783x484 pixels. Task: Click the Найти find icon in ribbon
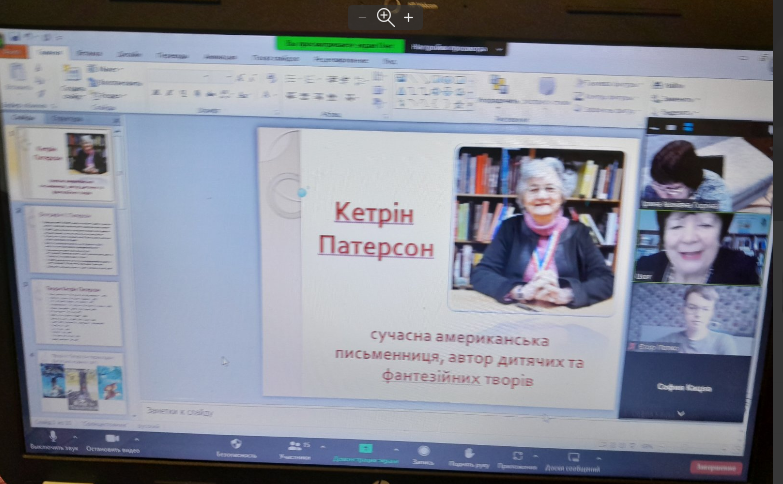[669, 85]
